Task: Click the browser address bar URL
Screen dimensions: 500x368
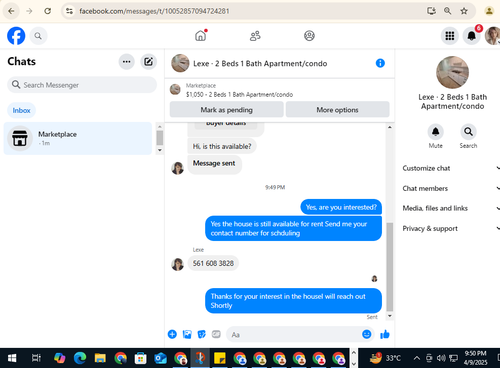Action: (154, 11)
